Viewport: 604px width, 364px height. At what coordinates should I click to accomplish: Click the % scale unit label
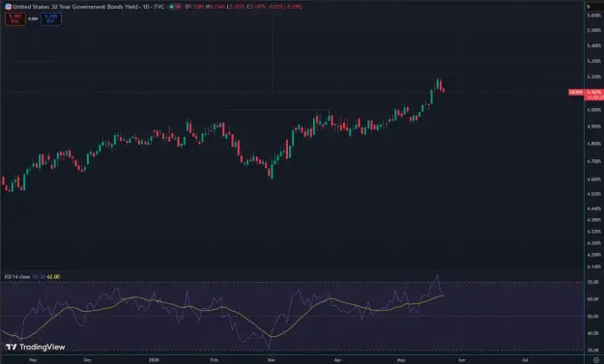(589, 7)
